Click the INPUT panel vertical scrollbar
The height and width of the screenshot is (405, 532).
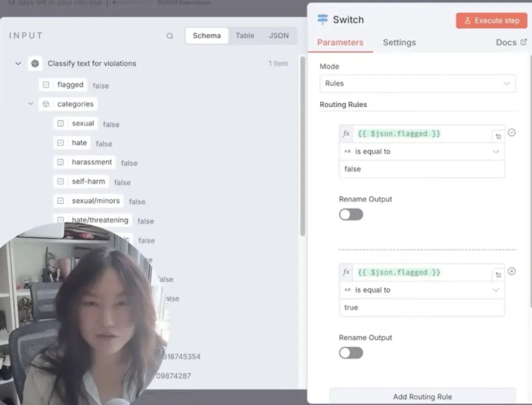(x=302, y=146)
